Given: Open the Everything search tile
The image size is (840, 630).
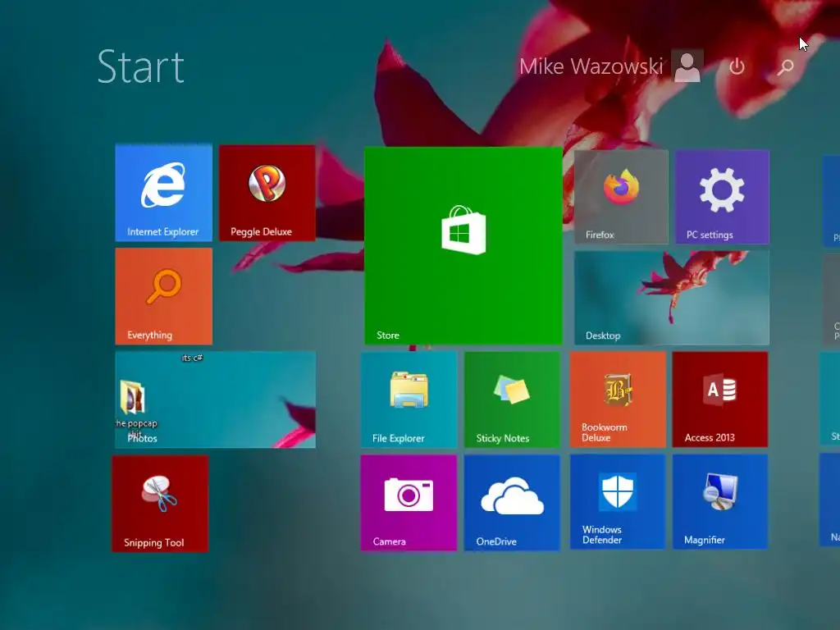Looking at the screenshot, I should coord(163,295).
